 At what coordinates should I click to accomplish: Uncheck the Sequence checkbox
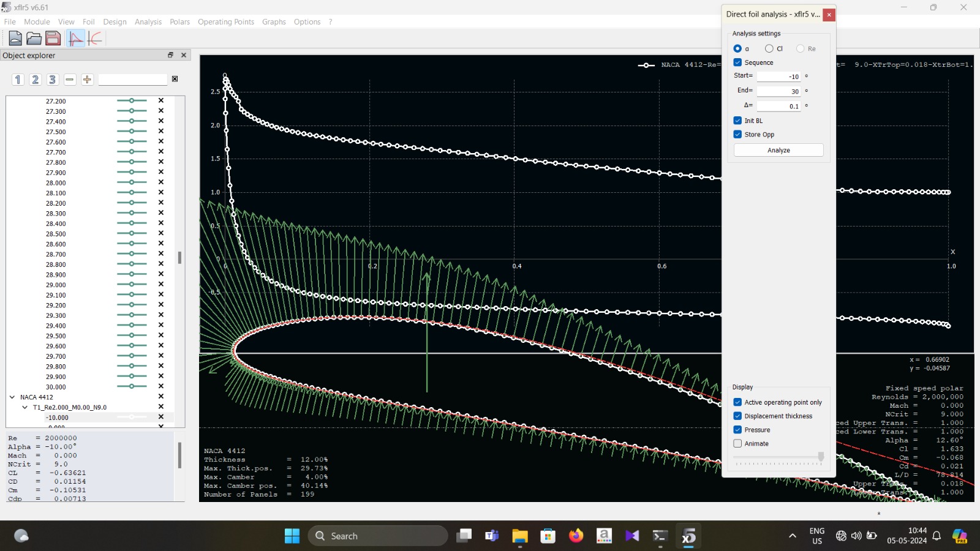(x=737, y=62)
